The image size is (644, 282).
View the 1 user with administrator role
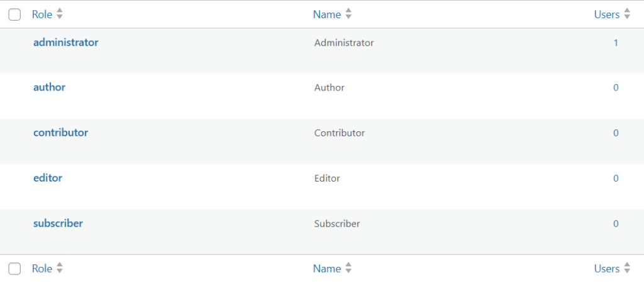coord(616,43)
